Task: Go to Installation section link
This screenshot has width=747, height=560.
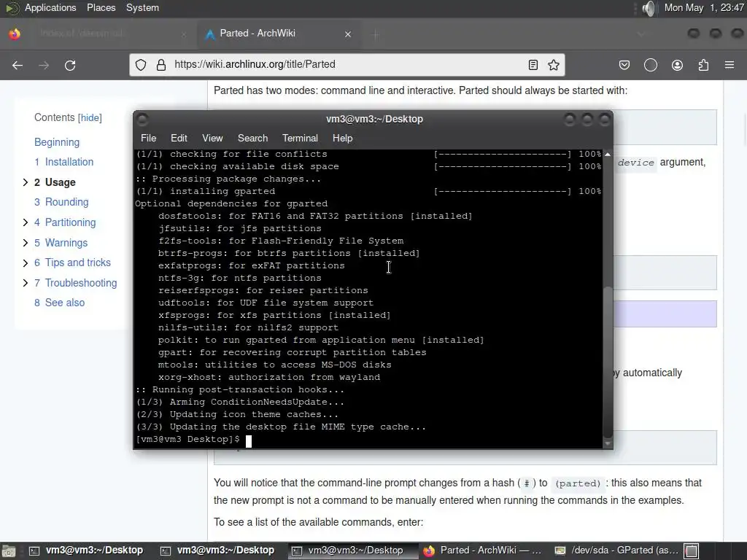Action: coord(64,162)
